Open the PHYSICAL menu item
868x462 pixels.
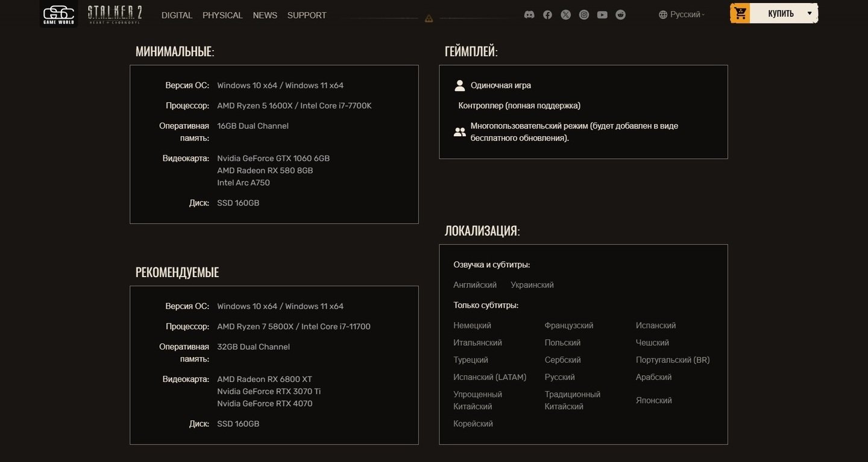[222, 15]
